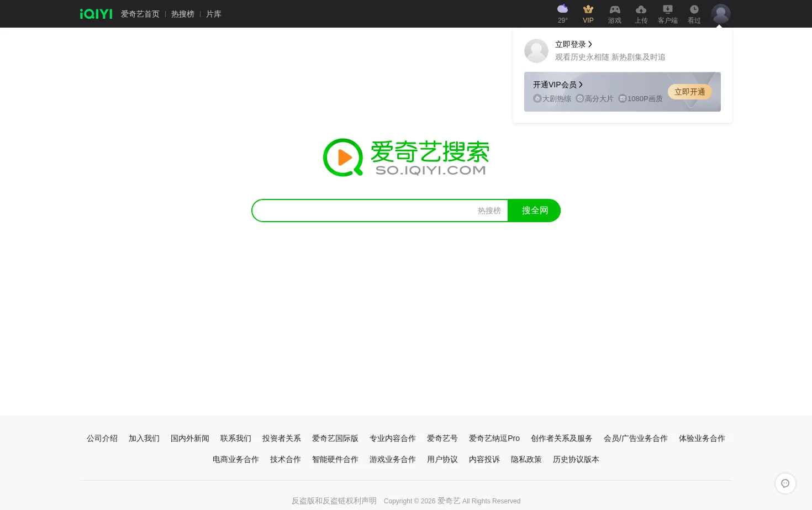Open 片库 in top navigation
Screen dimensions: 812x510
coord(214,14)
